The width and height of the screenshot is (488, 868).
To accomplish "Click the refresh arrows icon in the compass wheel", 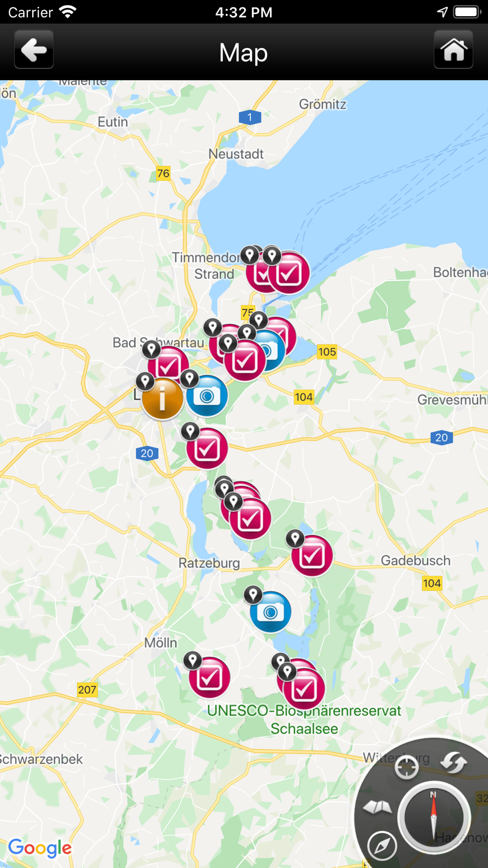I will pos(453,763).
